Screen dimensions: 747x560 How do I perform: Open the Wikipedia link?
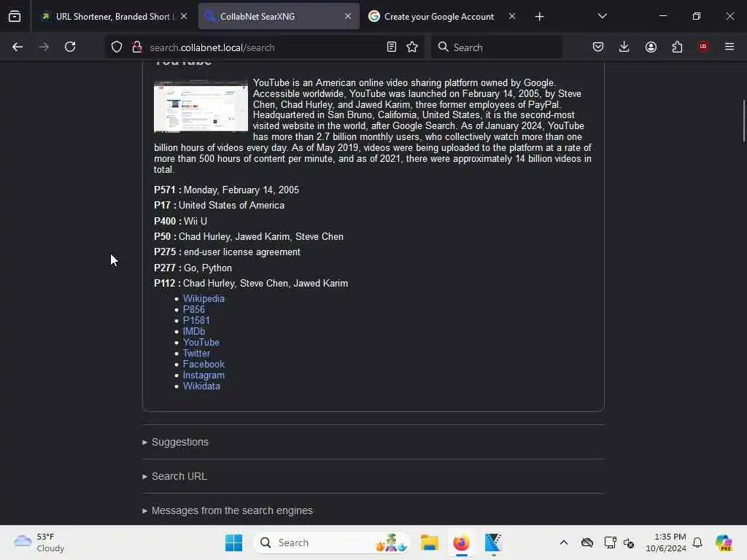[x=204, y=298]
